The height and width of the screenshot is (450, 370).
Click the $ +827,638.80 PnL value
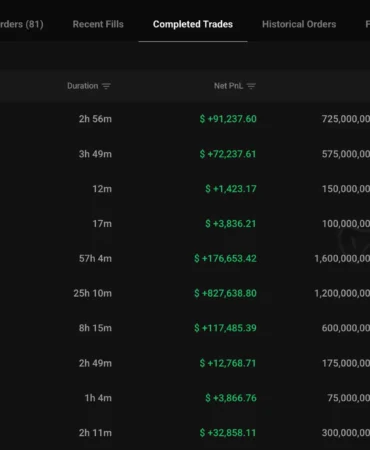point(225,293)
